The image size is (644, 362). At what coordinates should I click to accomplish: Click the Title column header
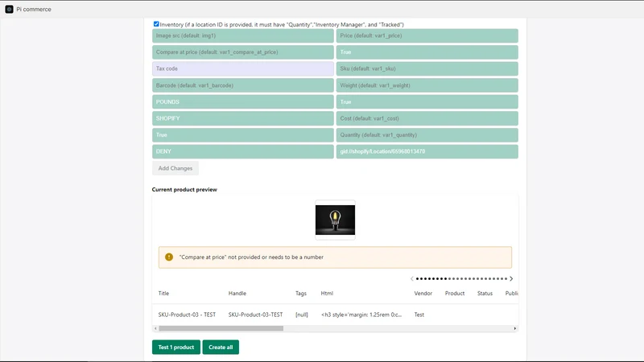click(x=163, y=294)
